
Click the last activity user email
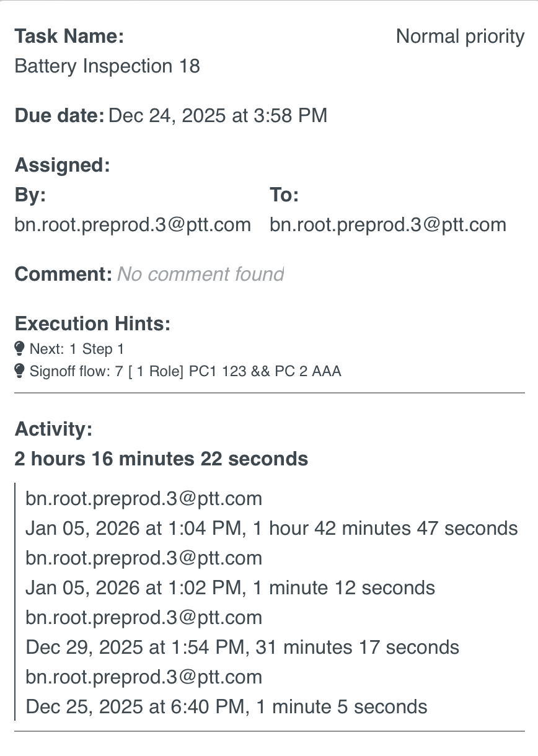pos(144,677)
